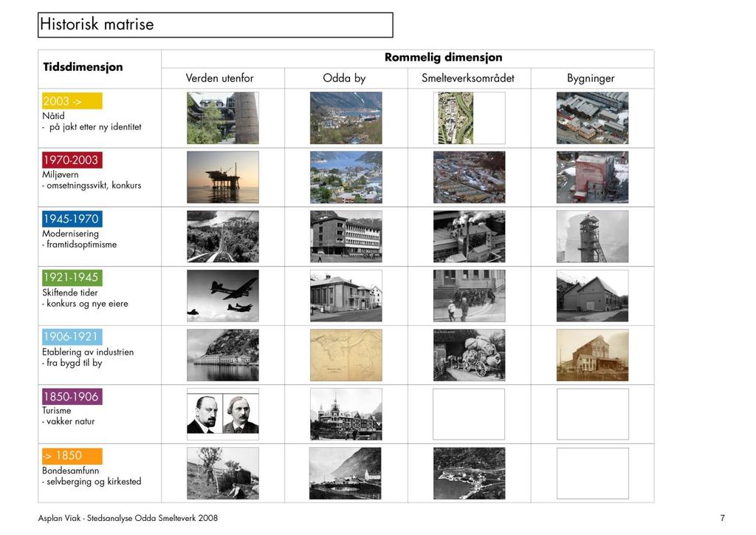Viewport: 756px width, 535px height.
Task: Open the old map image, 1906-1921 row
Action: [x=346, y=355]
